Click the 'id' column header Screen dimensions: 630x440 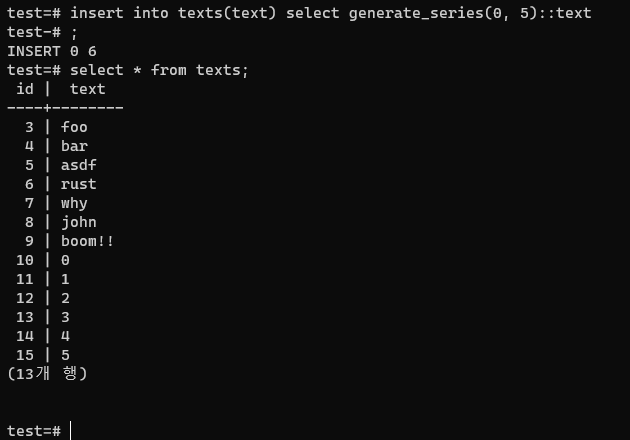[25, 89]
